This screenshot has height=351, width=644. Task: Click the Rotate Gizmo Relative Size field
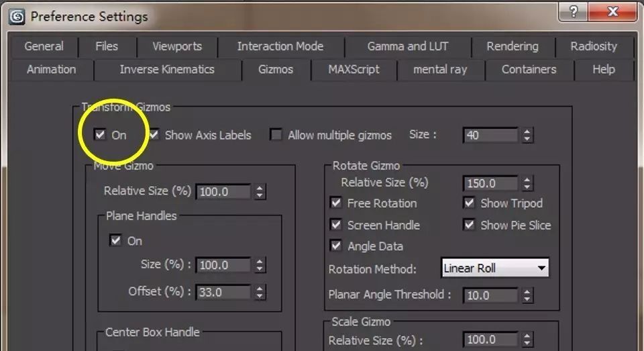pos(491,183)
